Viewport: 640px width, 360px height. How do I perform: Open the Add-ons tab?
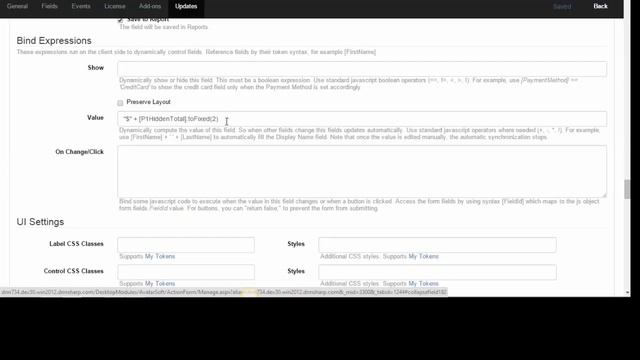pyautogui.click(x=150, y=6)
